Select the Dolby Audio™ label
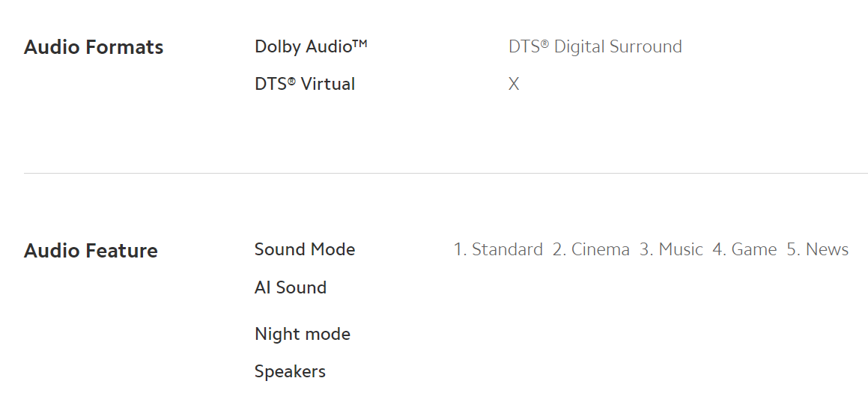The image size is (868, 393). pos(311,46)
